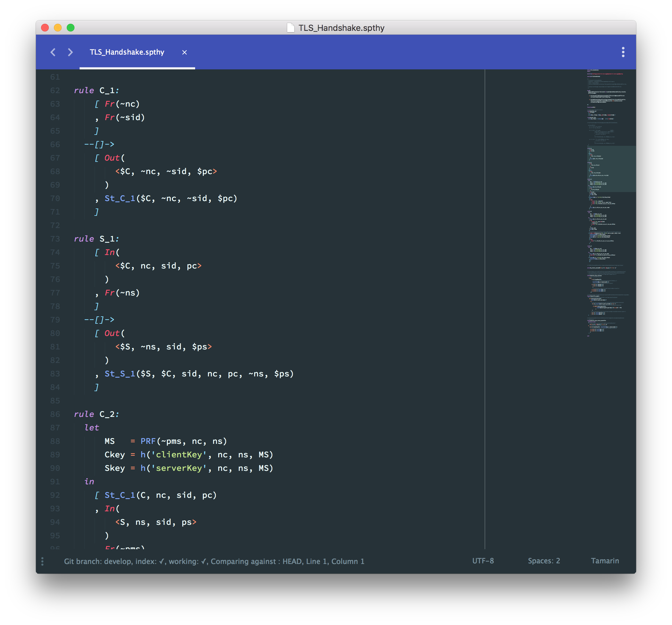Go to previous tab with left chevron

click(x=53, y=52)
